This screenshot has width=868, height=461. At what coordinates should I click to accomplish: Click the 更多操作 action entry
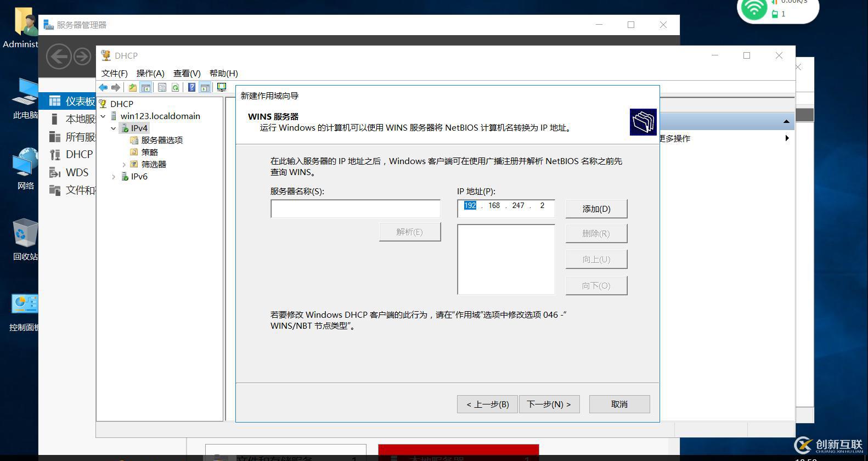(x=675, y=138)
